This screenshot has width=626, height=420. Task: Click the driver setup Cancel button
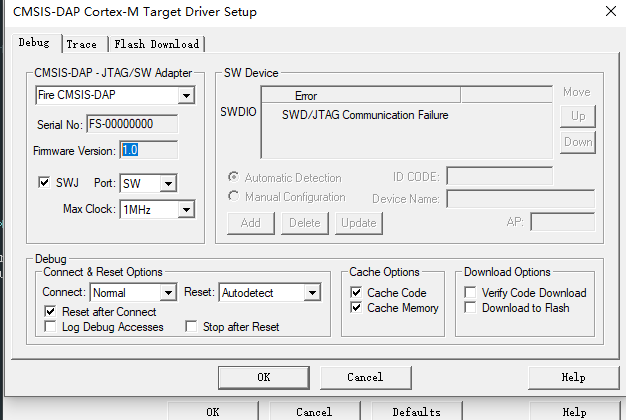[365, 377]
